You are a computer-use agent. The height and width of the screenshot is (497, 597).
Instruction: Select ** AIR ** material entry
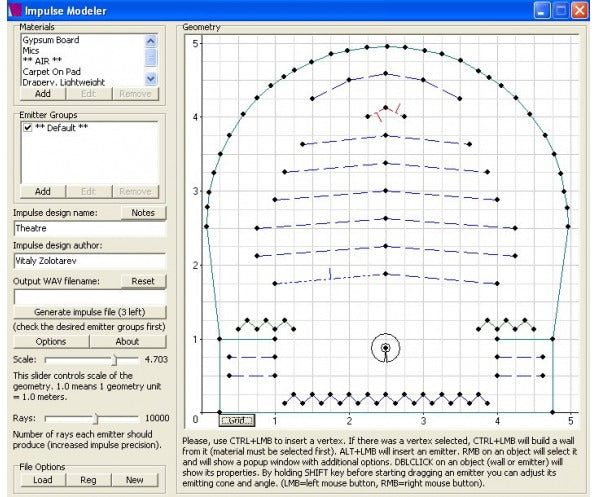[42, 61]
